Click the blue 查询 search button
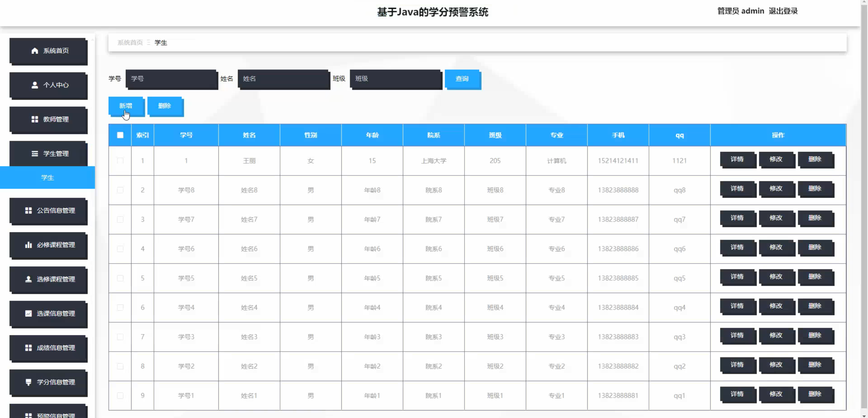This screenshot has width=868, height=418. (462, 79)
